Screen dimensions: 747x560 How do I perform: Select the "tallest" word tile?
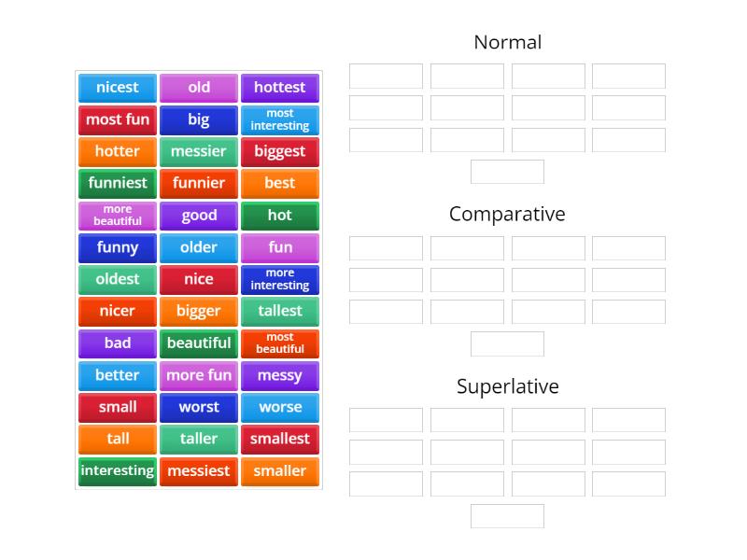pos(280,311)
